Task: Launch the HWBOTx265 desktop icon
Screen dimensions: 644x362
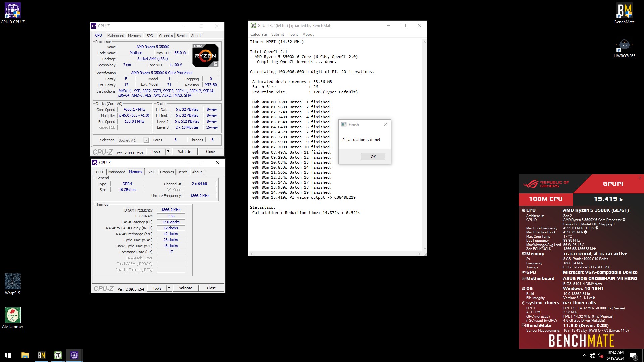Action: 624,48
